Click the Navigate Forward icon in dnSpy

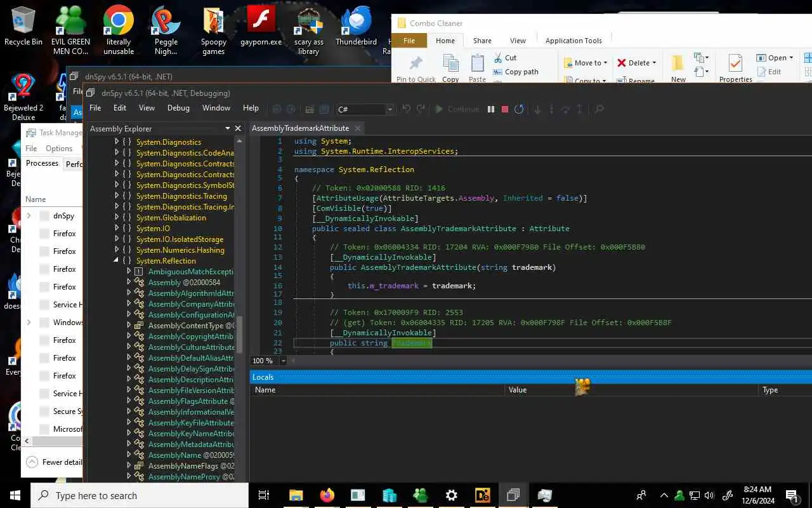click(x=291, y=109)
